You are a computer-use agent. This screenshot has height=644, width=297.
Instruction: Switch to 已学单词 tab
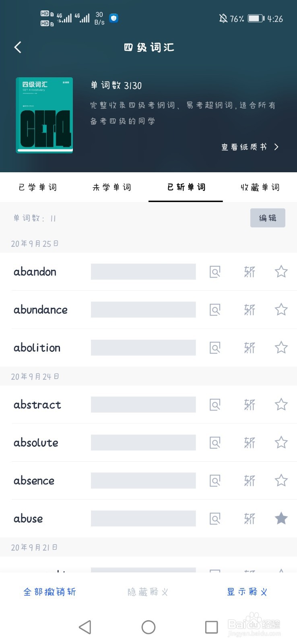click(x=38, y=187)
